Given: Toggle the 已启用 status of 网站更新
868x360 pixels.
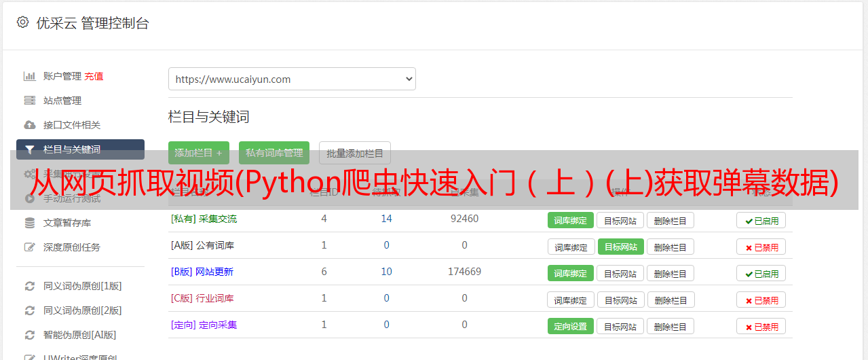Looking at the screenshot, I should pyautogui.click(x=761, y=274).
